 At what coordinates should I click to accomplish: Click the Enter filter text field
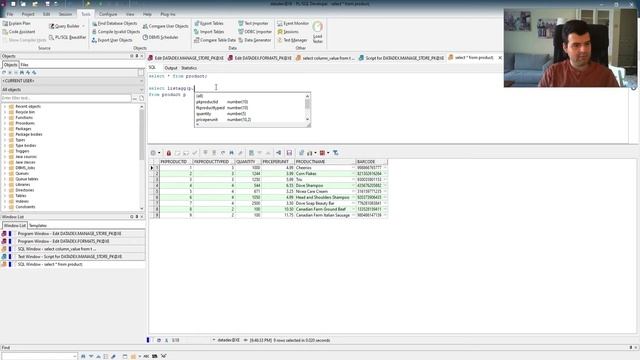(x=66, y=98)
